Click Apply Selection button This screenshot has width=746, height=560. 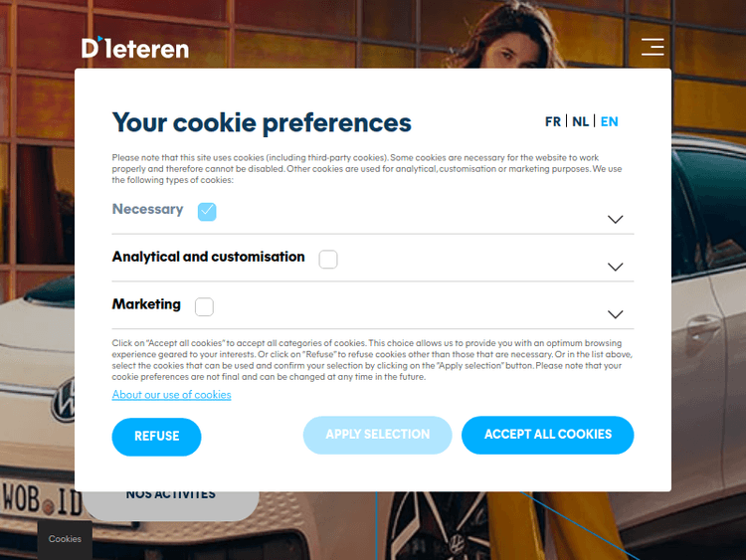tap(378, 435)
